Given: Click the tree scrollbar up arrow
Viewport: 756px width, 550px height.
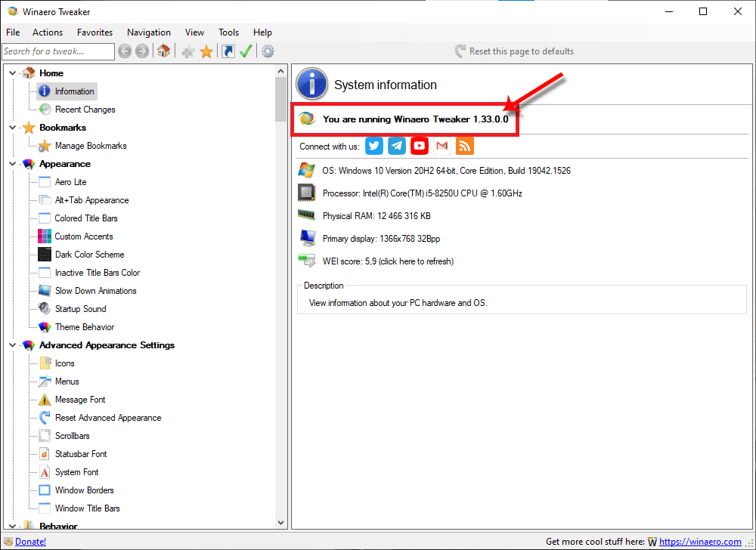Looking at the screenshot, I should click(x=281, y=71).
